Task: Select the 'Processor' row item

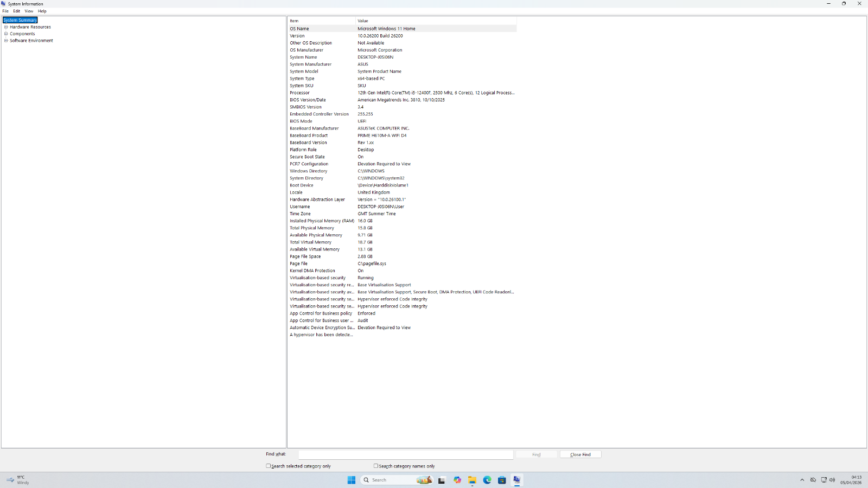Action: (x=299, y=93)
